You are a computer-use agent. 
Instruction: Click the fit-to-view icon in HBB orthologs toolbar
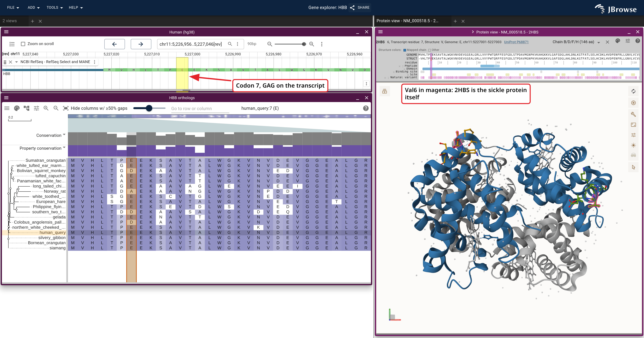[x=66, y=108]
